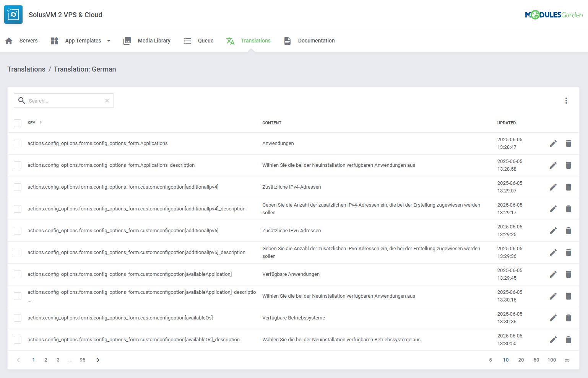The width and height of the screenshot is (588, 378).
Task: Click the Servers home icon
Action: (x=9, y=41)
